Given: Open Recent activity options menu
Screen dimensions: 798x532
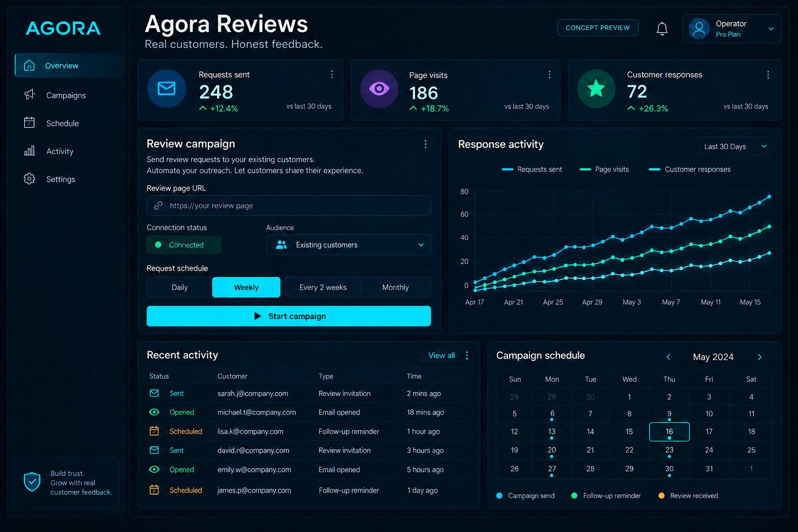Looking at the screenshot, I should point(467,355).
